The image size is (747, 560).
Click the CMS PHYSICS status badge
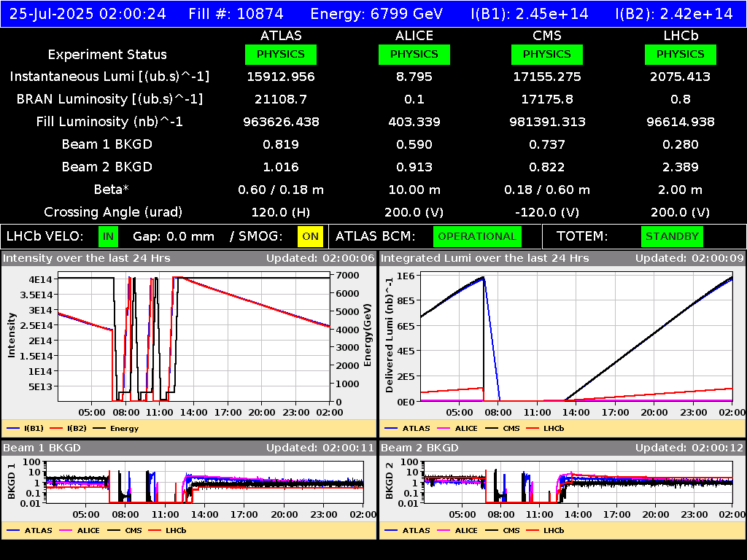click(x=547, y=54)
